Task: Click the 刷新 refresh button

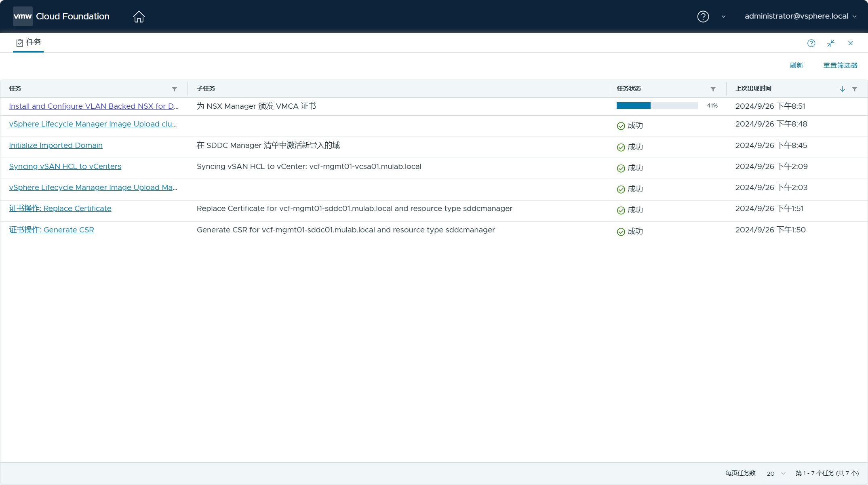Action: (796, 65)
